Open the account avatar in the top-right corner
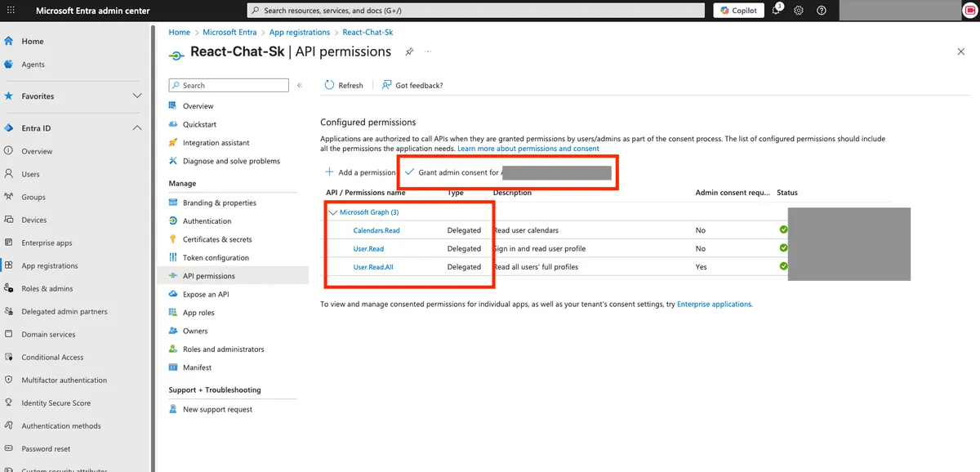This screenshot has height=472, width=980. point(968,10)
